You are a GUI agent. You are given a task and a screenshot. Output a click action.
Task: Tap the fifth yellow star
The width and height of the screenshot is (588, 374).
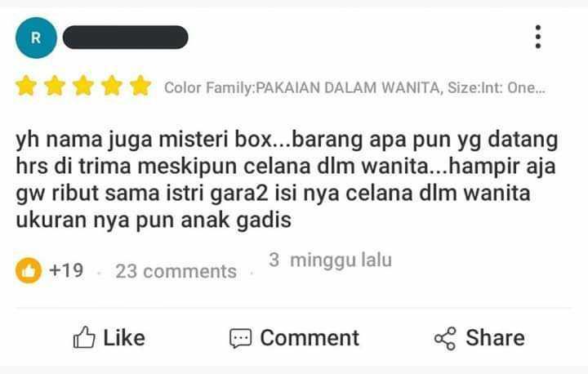pos(140,86)
